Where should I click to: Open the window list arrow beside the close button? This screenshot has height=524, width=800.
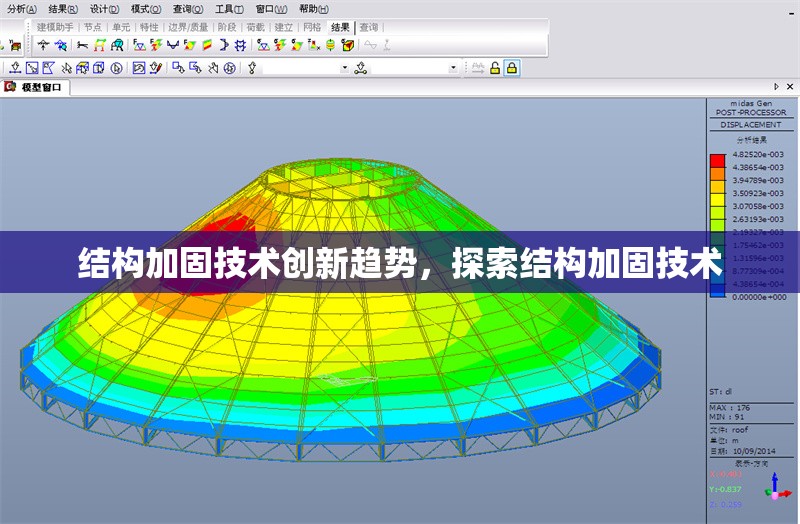[777, 88]
